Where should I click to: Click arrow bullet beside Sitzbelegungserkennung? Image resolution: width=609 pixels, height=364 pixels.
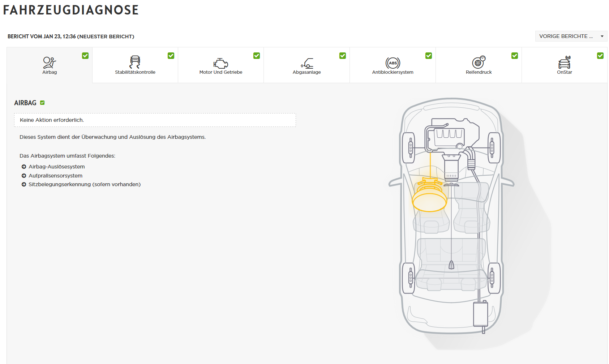(24, 184)
